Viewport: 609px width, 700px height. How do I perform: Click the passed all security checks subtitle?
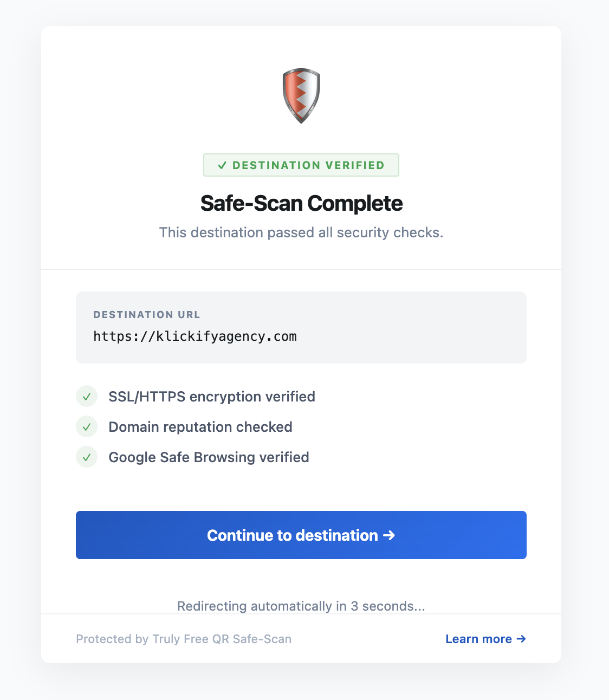[301, 232]
